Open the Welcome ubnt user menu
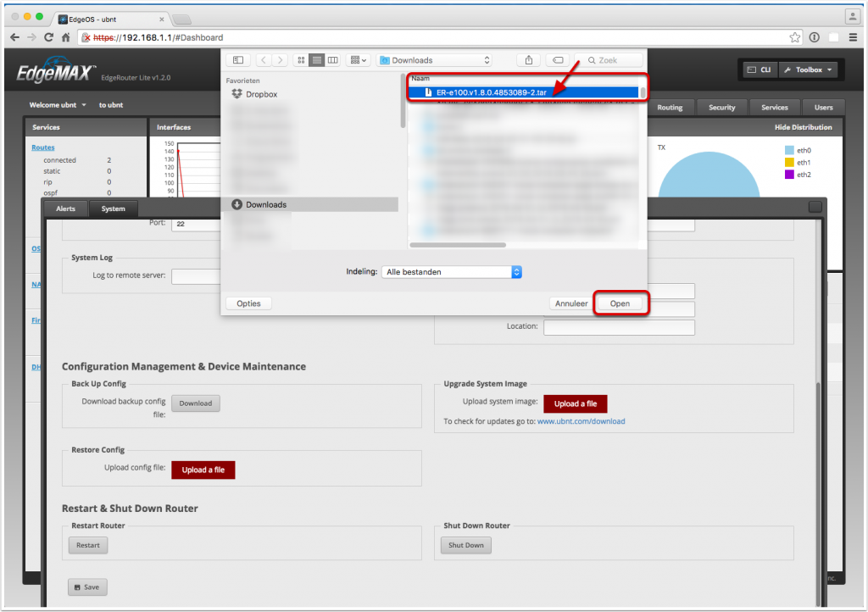The height and width of the screenshot is (612, 868). click(58, 104)
